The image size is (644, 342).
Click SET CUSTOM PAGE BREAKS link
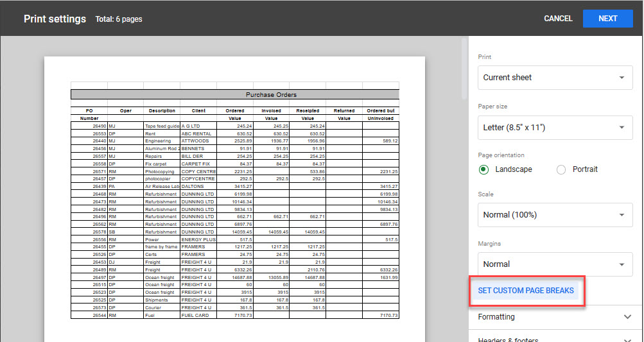coord(526,291)
